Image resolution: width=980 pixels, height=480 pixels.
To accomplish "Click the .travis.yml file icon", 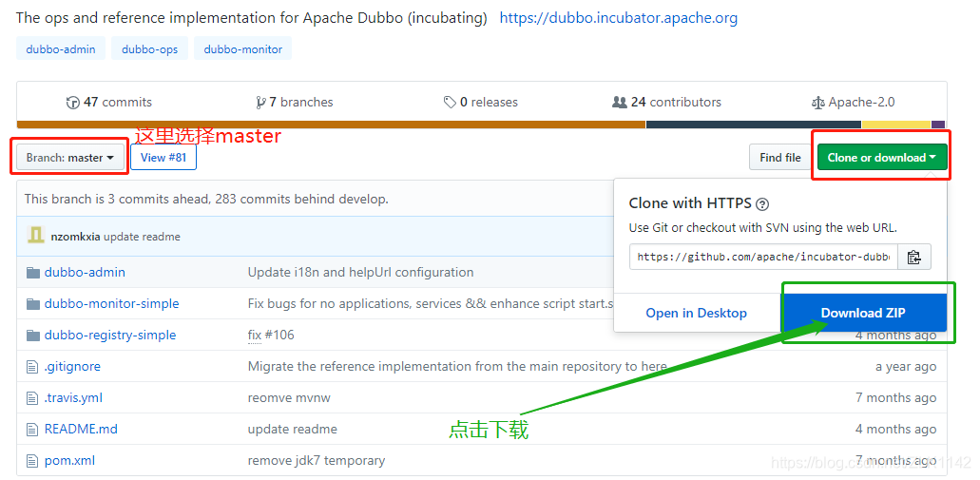I will (x=32, y=398).
